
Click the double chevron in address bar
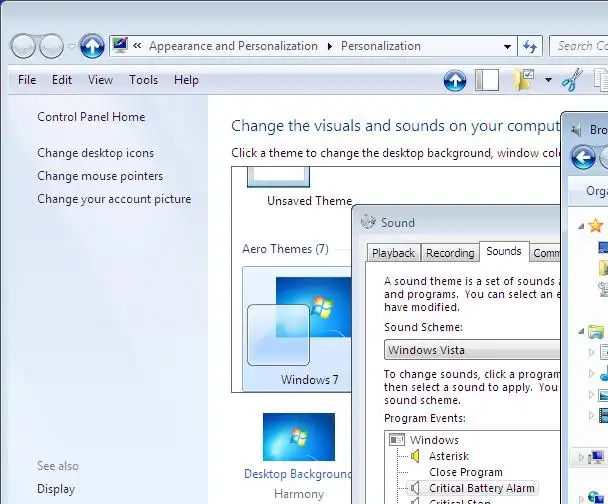pos(137,46)
